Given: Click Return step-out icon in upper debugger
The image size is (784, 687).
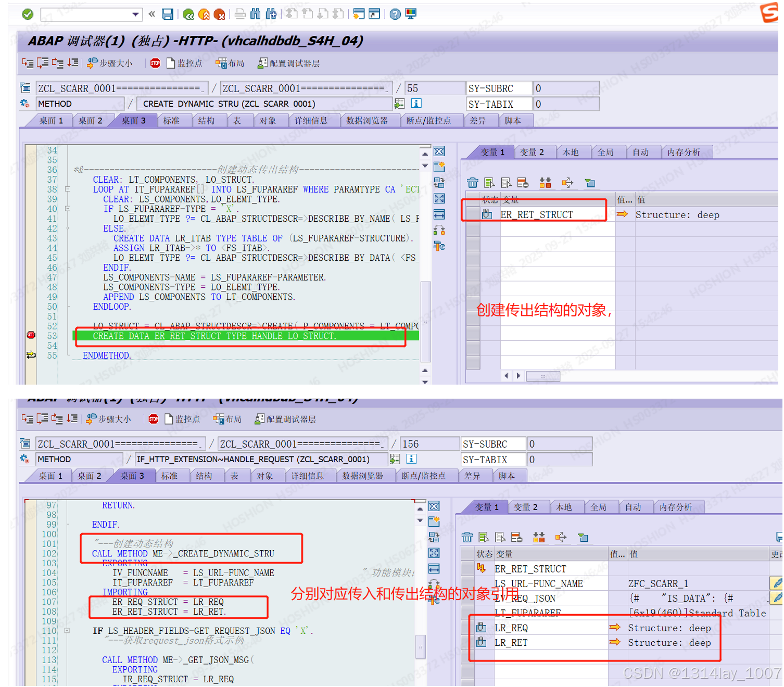Looking at the screenshot, I should [58, 63].
